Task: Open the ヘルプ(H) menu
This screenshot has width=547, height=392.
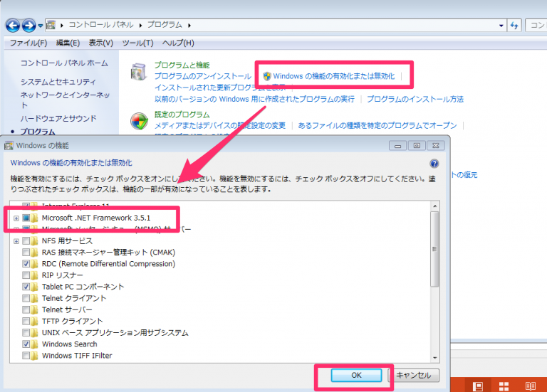Action: (x=178, y=43)
